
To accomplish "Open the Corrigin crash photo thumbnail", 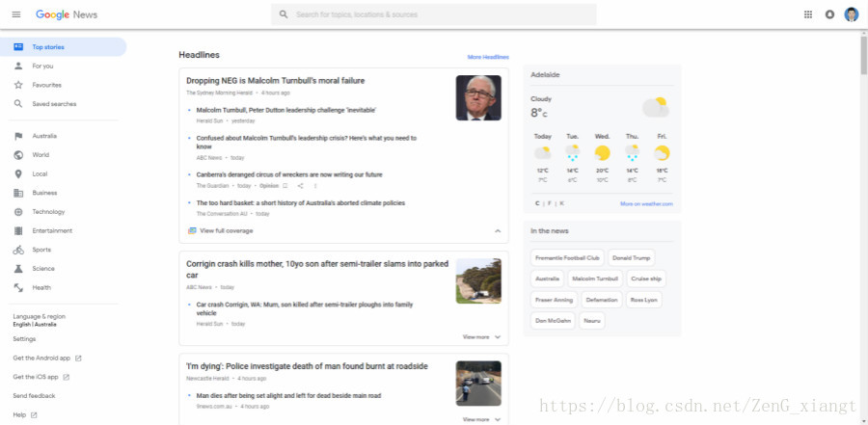I will point(478,281).
